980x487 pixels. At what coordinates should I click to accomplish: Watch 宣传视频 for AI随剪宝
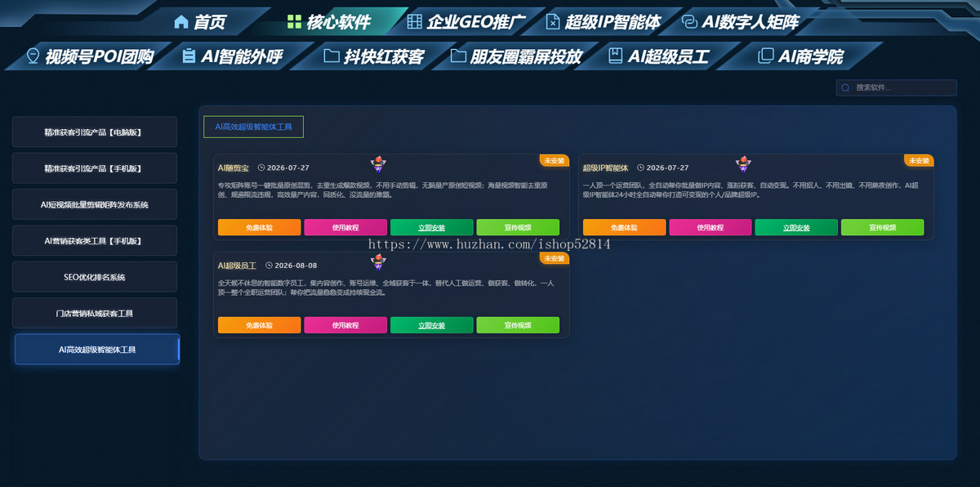[518, 227]
